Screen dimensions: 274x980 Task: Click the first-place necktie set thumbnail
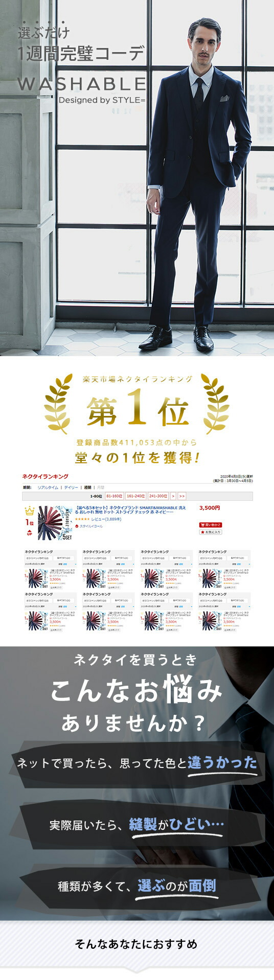[54, 523]
